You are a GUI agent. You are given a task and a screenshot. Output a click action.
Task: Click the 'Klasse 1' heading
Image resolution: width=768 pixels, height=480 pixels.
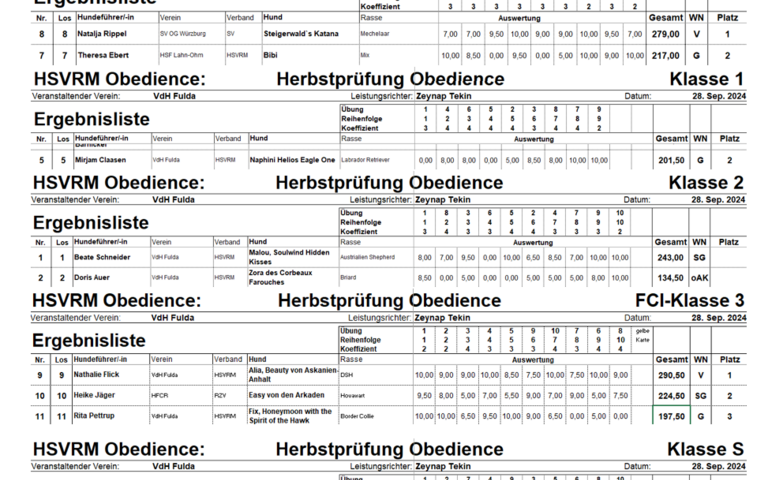706,79
